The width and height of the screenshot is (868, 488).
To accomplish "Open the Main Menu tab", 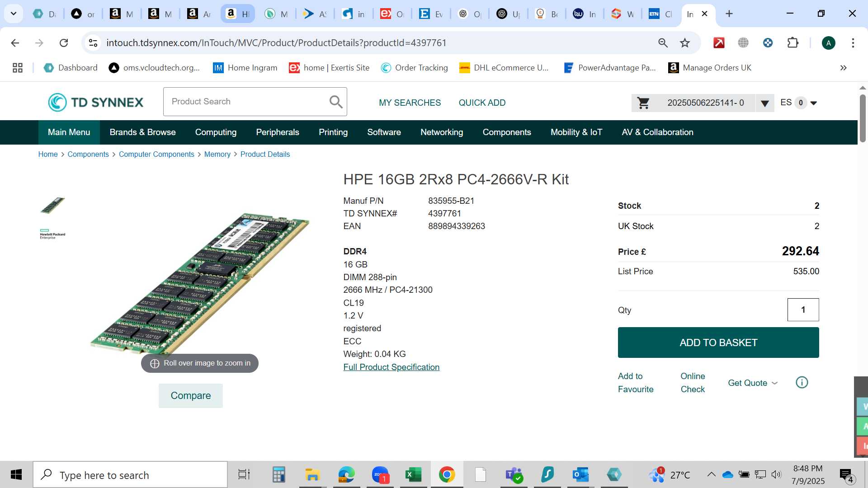I will pos(69,132).
